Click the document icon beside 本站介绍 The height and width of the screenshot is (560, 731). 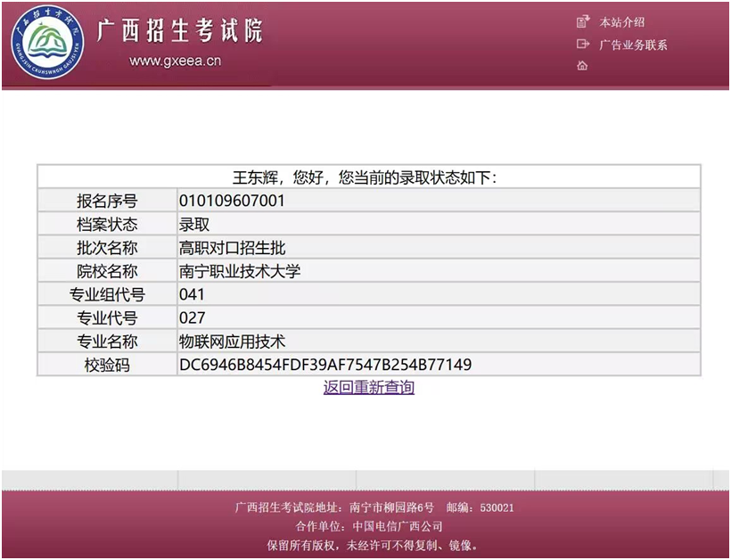click(x=583, y=22)
